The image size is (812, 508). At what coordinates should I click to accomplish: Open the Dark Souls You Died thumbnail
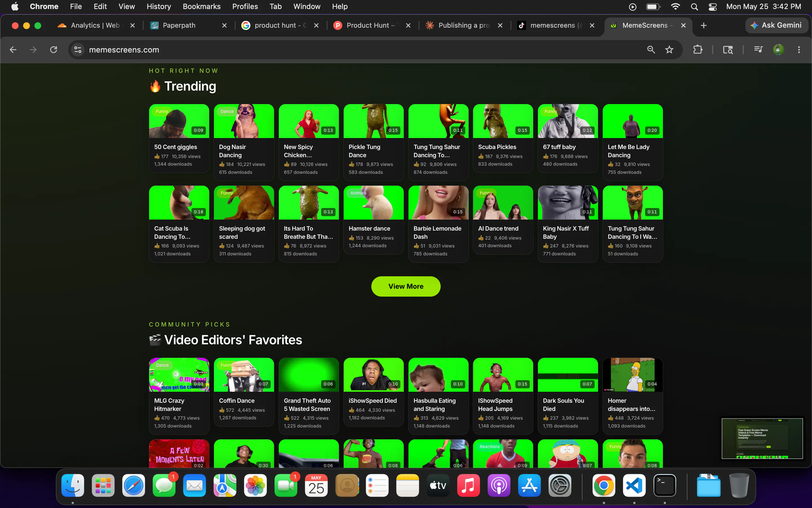[x=568, y=375]
